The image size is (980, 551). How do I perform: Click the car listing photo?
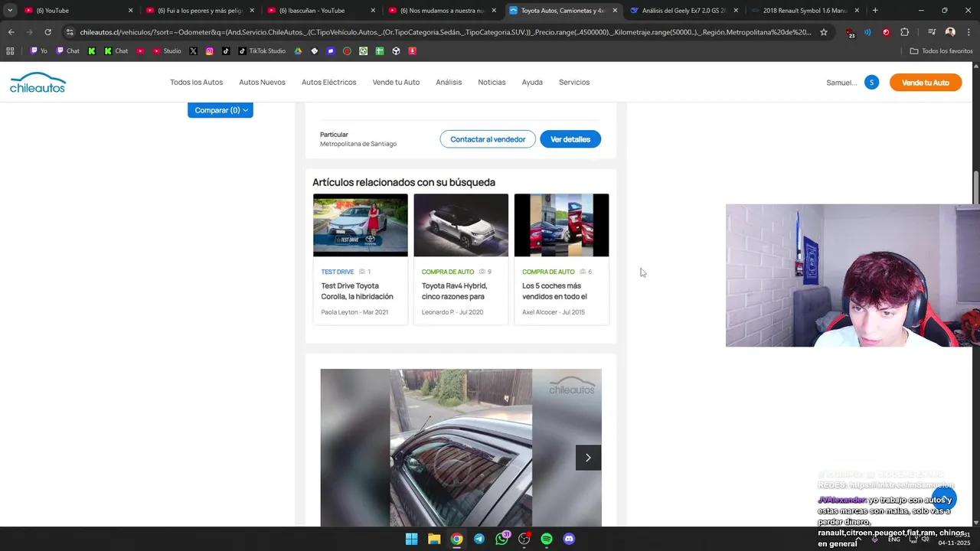point(461,448)
